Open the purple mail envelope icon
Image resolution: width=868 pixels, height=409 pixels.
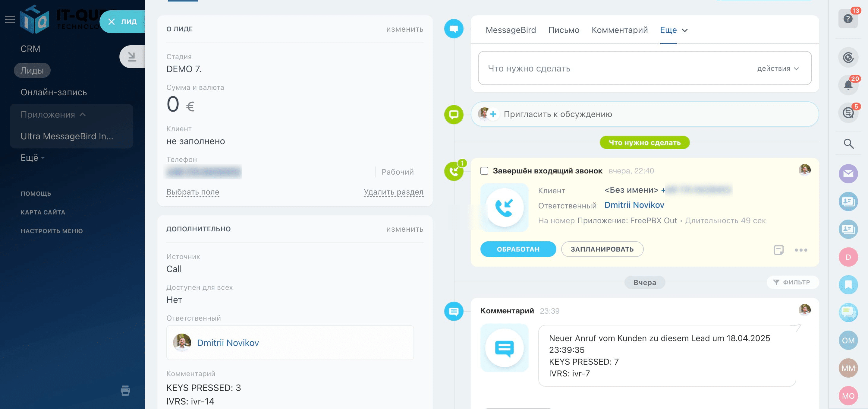click(848, 174)
